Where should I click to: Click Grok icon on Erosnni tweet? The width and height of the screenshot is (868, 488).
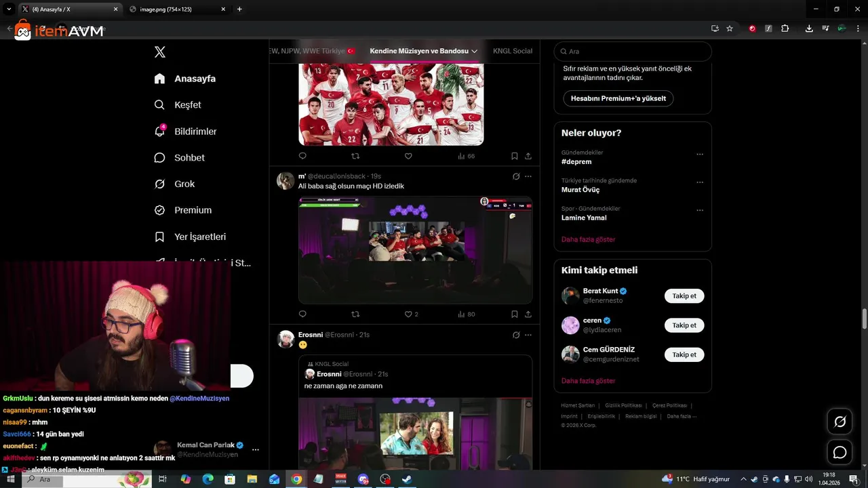coord(516,335)
